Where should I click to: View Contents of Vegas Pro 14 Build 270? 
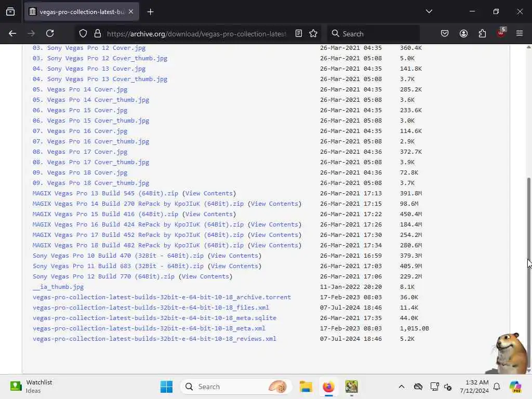pyautogui.click(x=274, y=204)
